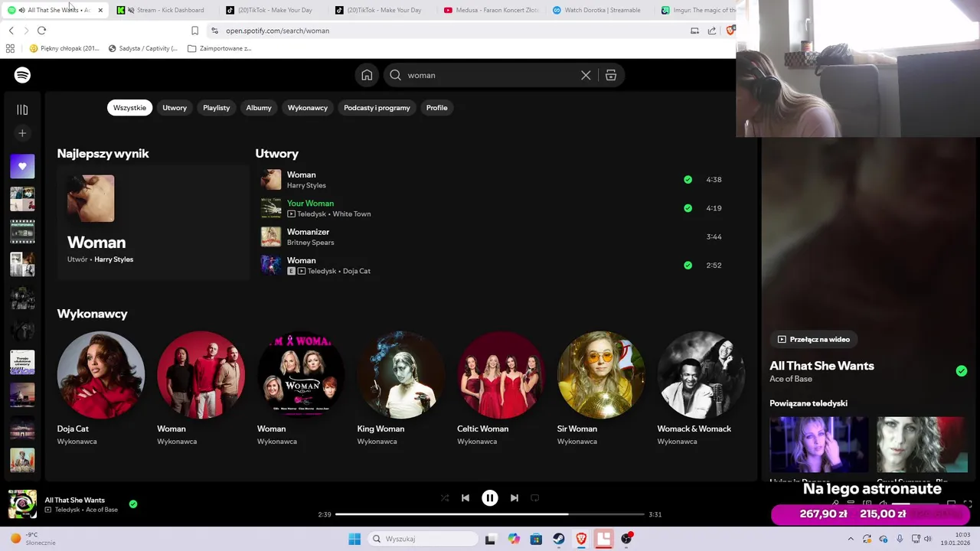
Task: Open the Browse icon beside the search bar
Action: pyautogui.click(x=611, y=75)
